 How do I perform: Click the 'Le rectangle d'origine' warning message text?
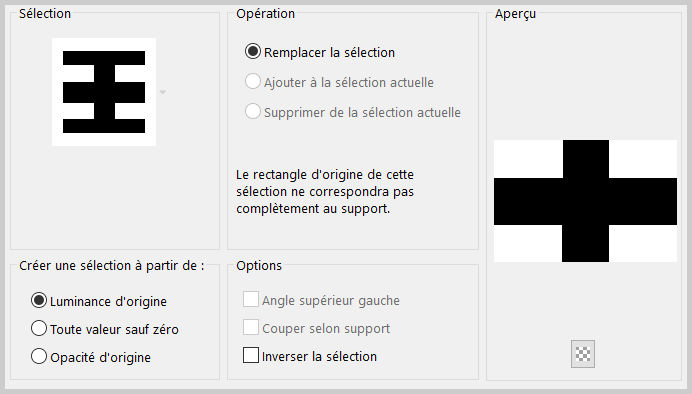tap(325, 191)
